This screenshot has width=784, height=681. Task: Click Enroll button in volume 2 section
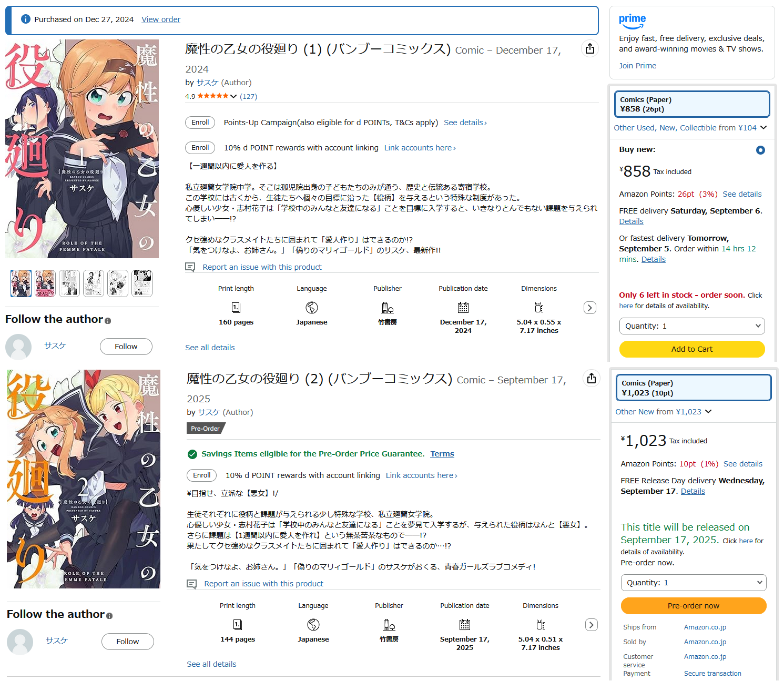coord(202,475)
